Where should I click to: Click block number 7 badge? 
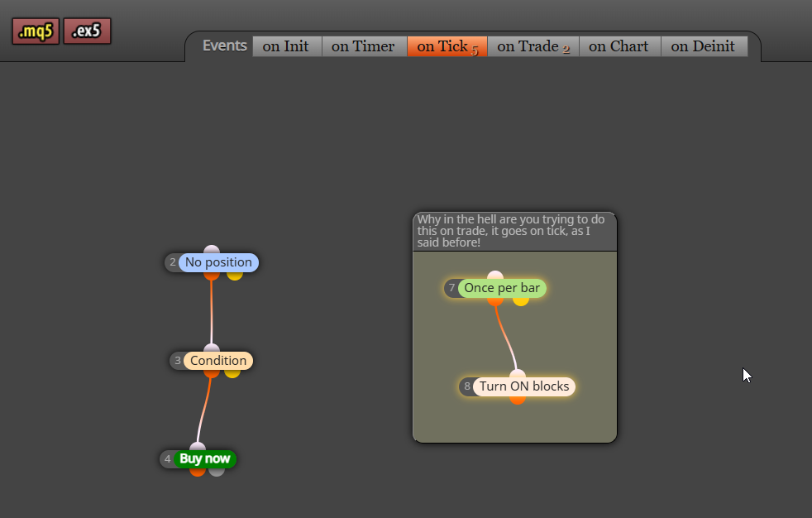coord(451,288)
